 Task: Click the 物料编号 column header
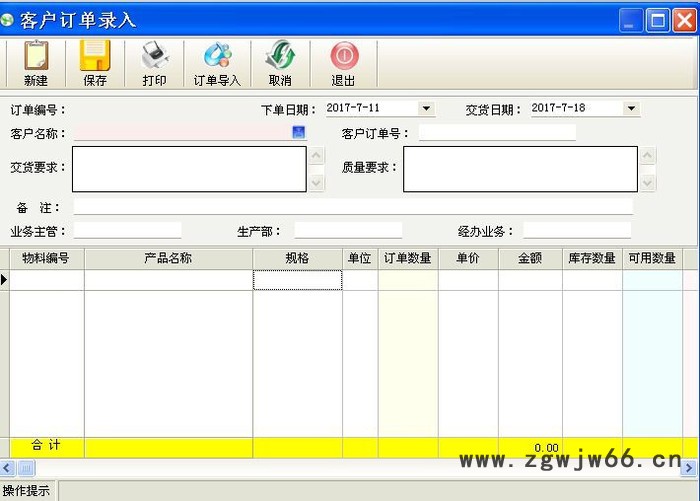(46, 259)
